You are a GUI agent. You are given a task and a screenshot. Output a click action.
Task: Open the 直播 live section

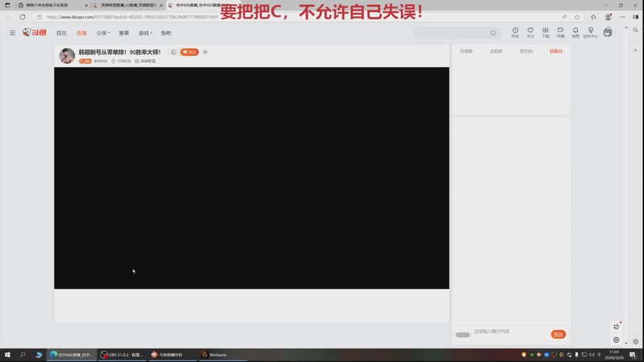[x=81, y=33]
